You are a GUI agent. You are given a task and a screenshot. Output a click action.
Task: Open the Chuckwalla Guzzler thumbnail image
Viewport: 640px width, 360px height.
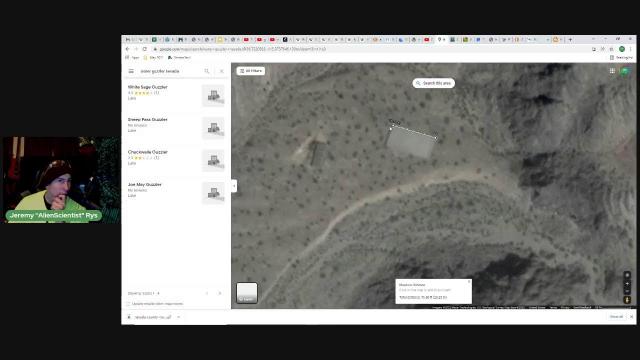(213, 160)
